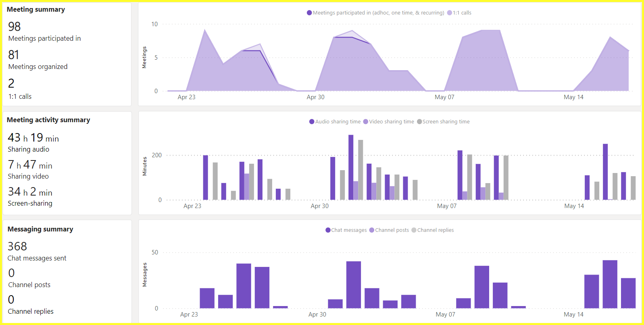Click the 98 meetings participated in figure
Viewport: 644px width, 325px height.
15,27
